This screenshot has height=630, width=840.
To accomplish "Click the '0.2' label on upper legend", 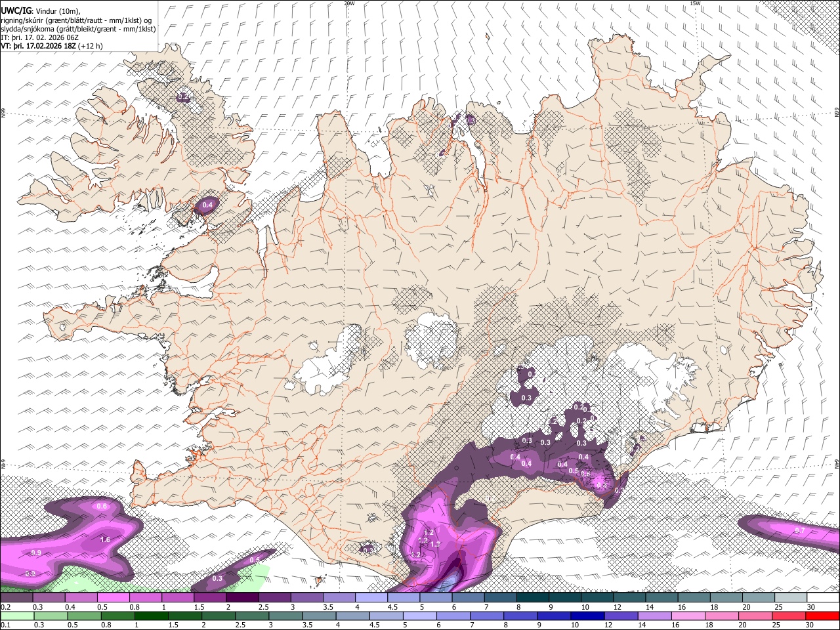I will (x=5, y=607).
